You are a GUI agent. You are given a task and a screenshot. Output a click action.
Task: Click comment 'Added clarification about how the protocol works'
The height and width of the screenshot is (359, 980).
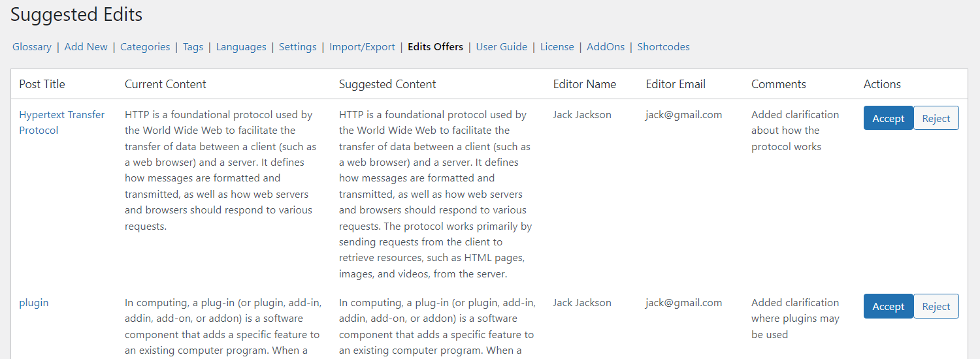pos(795,131)
